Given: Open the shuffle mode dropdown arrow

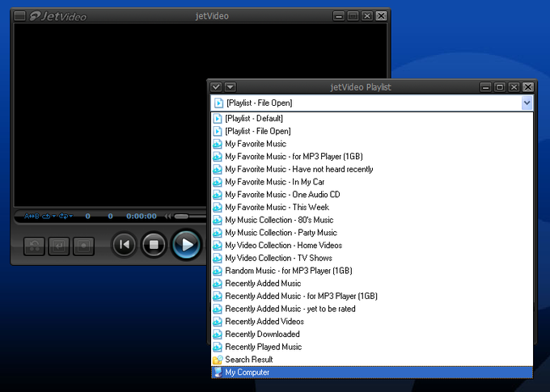Looking at the screenshot, I should tap(71, 216).
